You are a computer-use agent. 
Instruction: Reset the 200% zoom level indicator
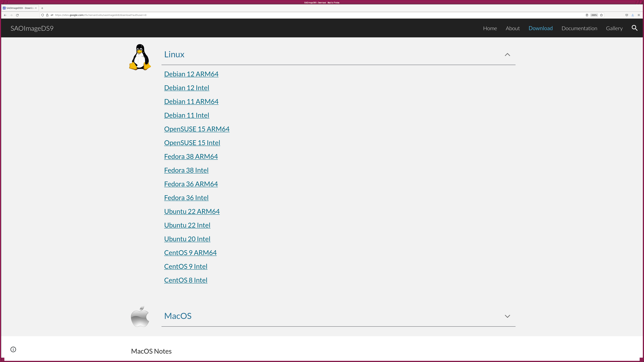click(594, 15)
